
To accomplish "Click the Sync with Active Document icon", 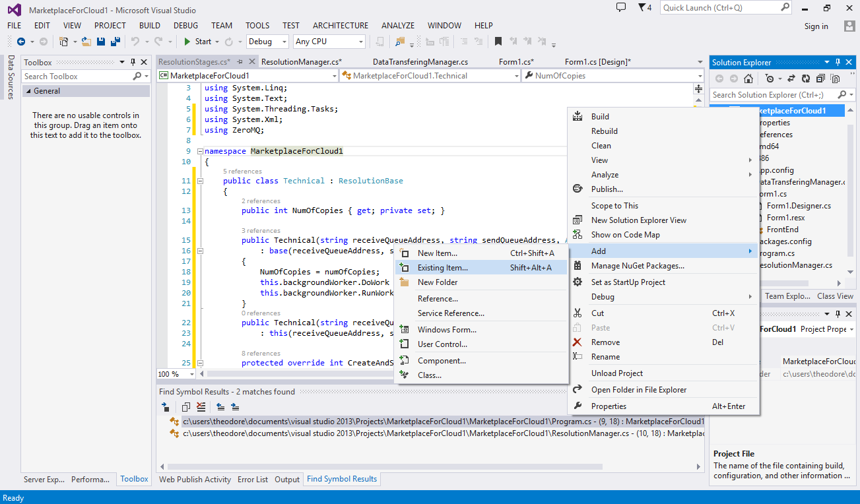I will pyautogui.click(x=791, y=79).
